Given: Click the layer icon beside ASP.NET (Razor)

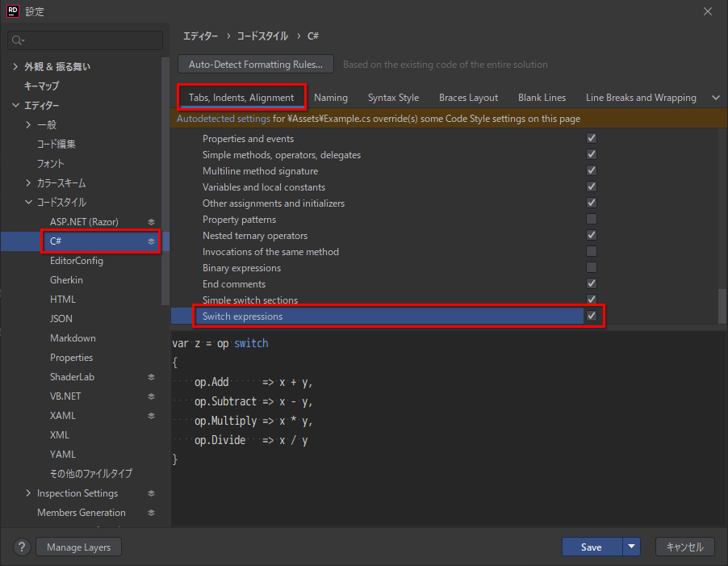Looking at the screenshot, I should pos(152,222).
